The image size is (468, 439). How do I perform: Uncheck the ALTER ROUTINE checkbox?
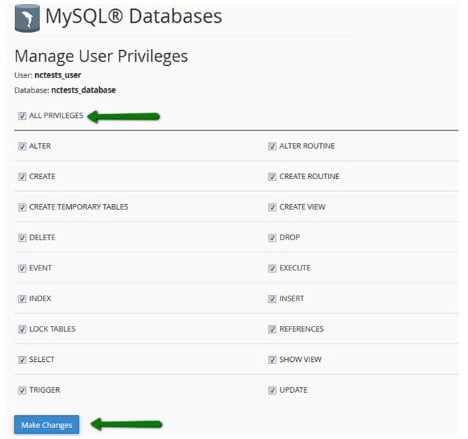[272, 146]
